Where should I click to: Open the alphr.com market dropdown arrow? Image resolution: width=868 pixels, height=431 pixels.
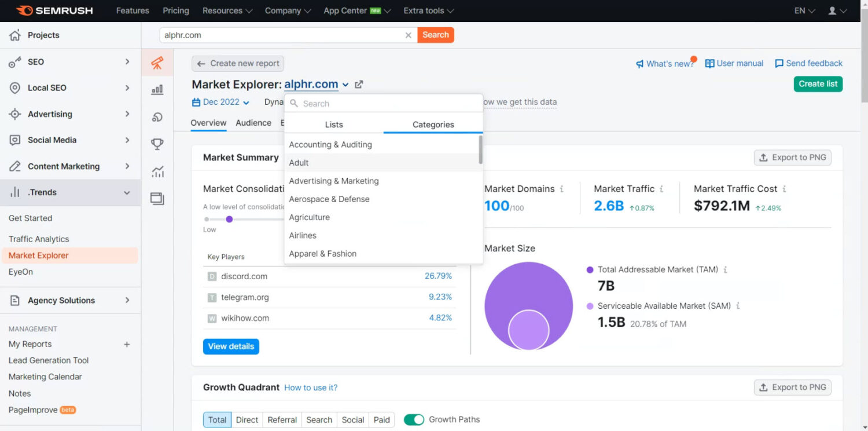pyautogui.click(x=345, y=85)
